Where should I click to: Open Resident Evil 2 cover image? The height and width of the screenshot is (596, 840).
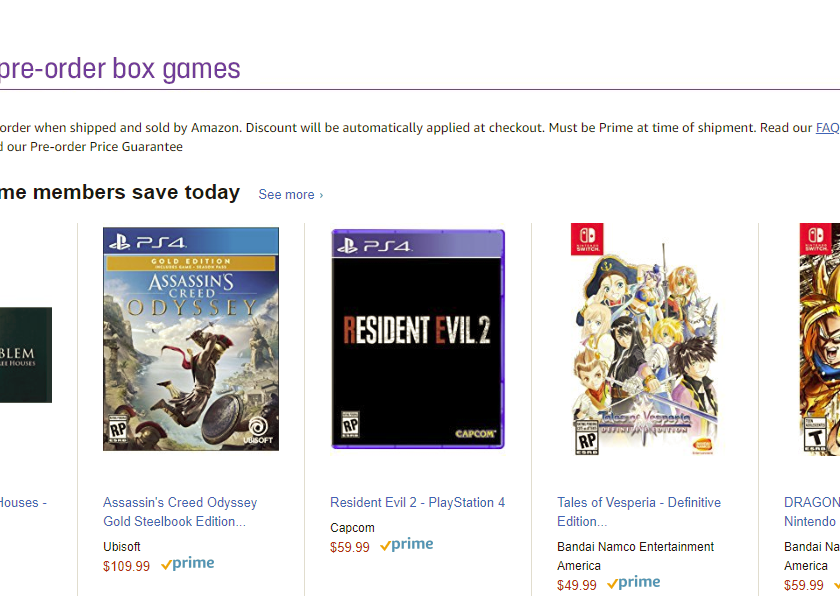tap(418, 339)
